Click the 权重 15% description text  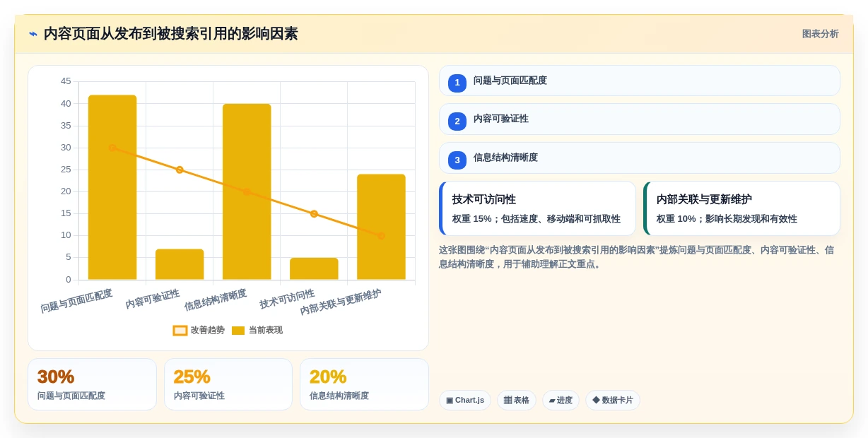(x=536, y=219)
